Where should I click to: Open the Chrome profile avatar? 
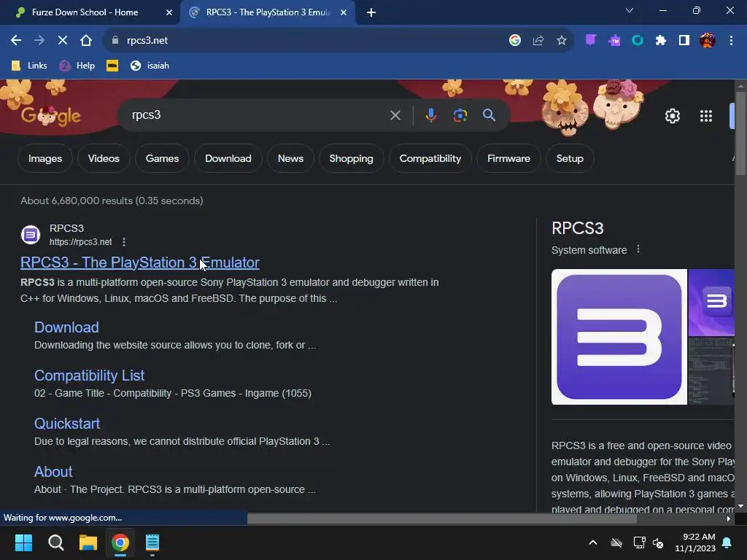pyautogui.click(x=708, y=41)
